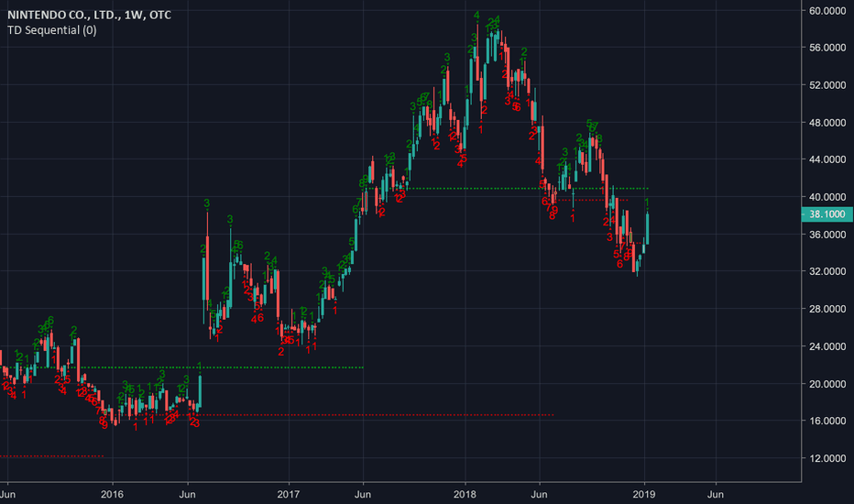Image resolution: width=854 pixels, height=504 pixels.
Task: Click the Jun label between 2018 and 2019
Action: (x=539, y=494)
